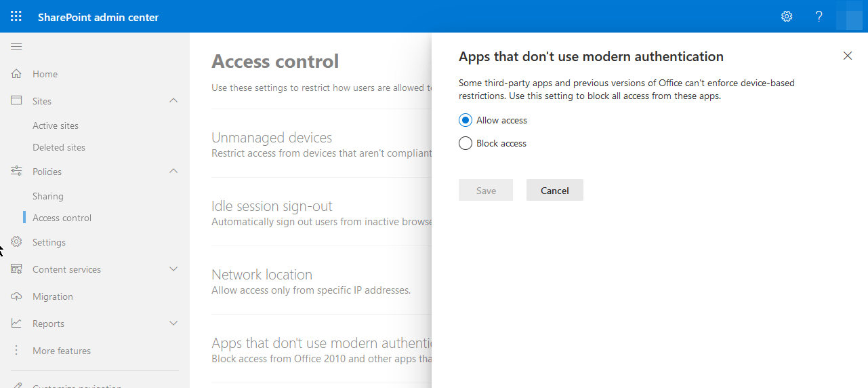Click the Content services icon
Image resolution: width=868 pixels, height=388 pixels.
click(x=17, y=269)
